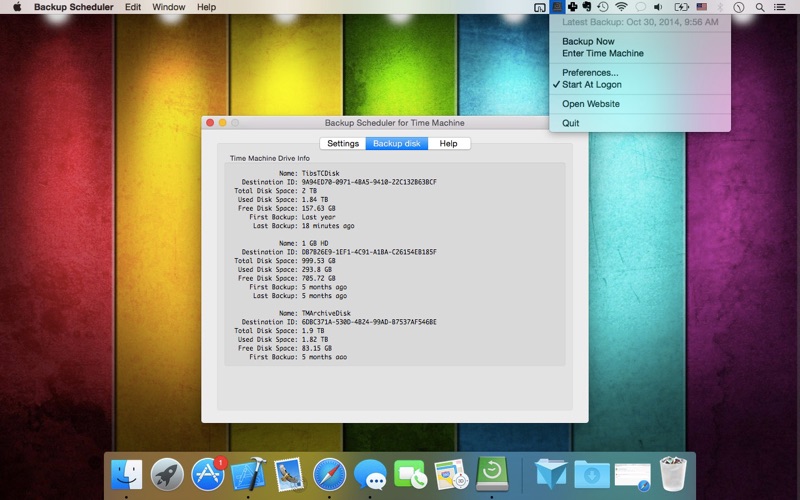800x500 pixels.
Task: Expand the Downloads stack in the dock
Action: [592, 474]
